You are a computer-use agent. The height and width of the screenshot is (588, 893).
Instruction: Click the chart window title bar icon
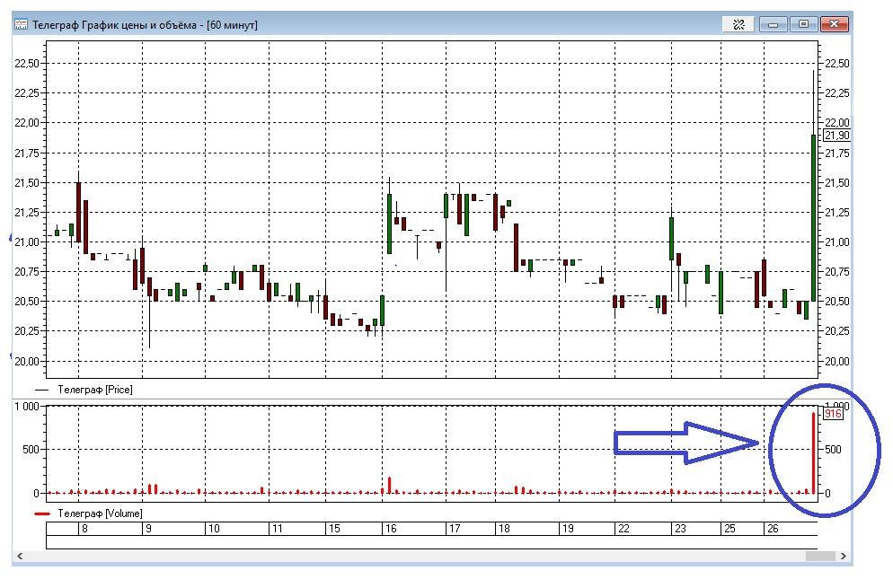(21, 24)
